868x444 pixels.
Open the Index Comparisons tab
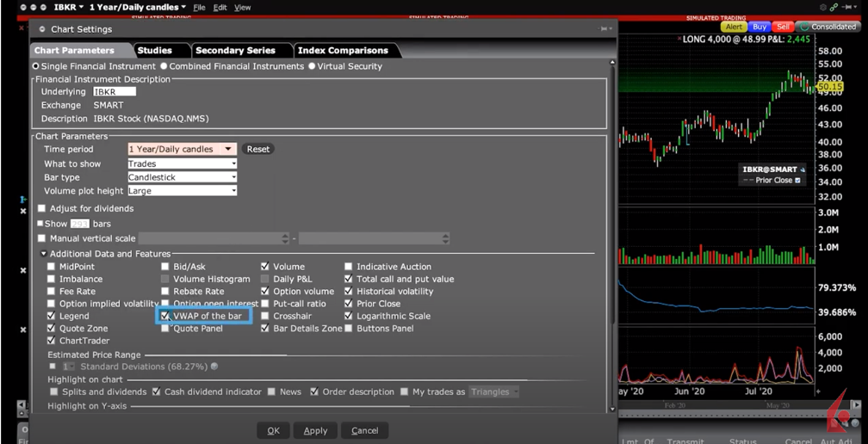click(343, 51)
